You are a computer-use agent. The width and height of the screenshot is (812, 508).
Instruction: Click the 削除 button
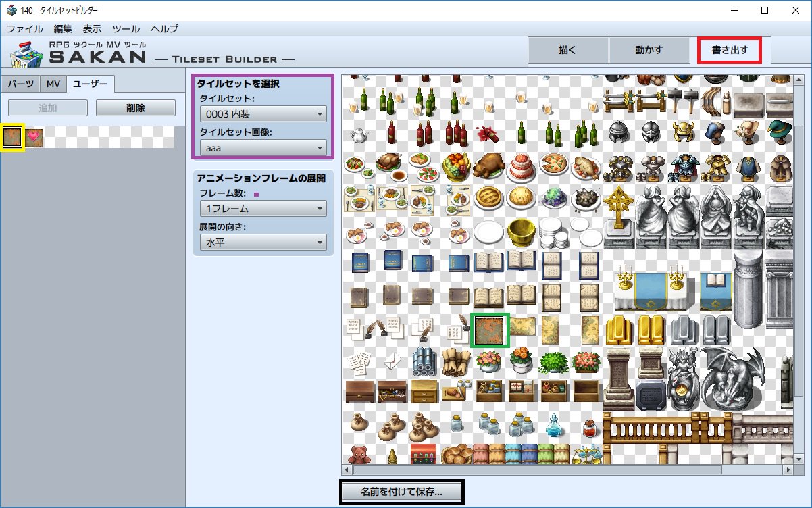click(136, 107)
